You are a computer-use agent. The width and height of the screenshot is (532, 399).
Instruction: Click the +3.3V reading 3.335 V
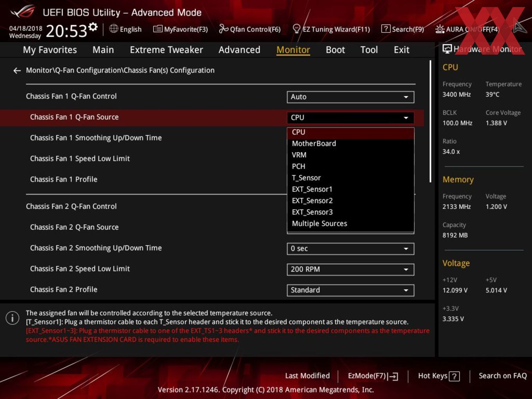(453, 319)
